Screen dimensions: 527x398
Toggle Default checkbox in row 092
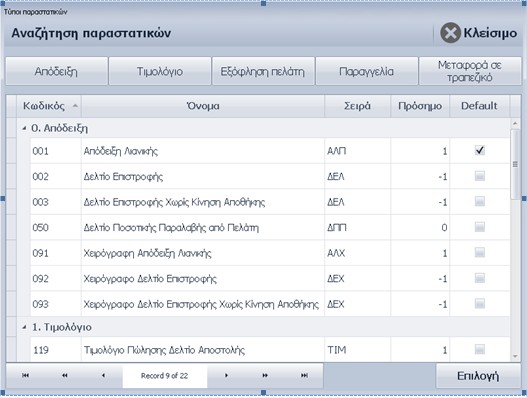coord(480,278)
